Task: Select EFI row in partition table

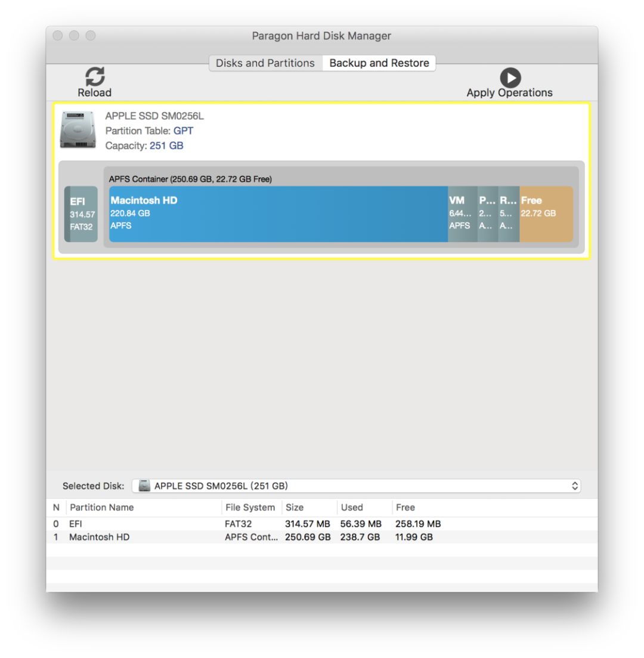Action: 322,524
